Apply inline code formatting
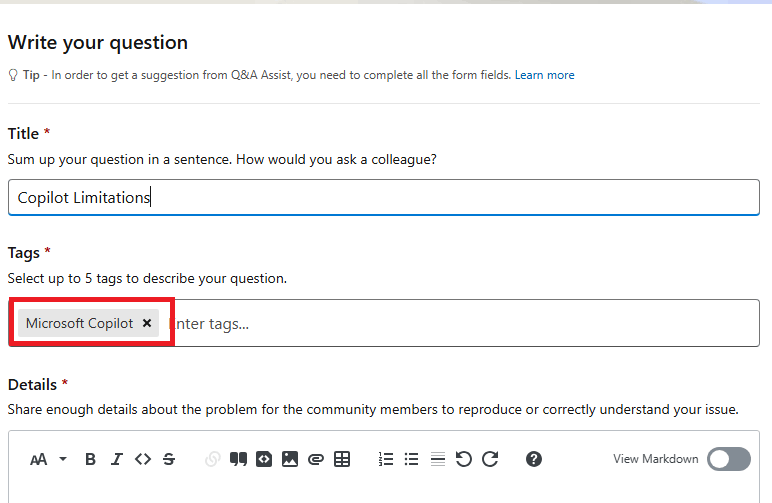This screenshot has width=772, height=503. click(x=143, y=459)
